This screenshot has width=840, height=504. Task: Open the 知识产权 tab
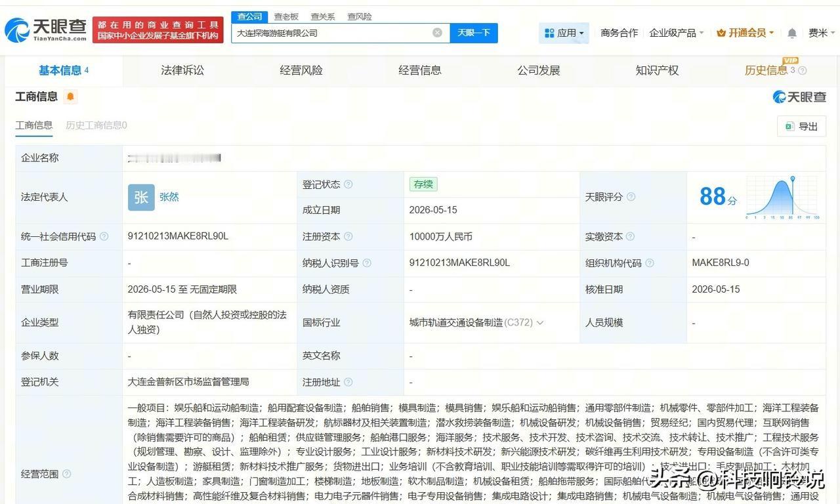[657, 70]
